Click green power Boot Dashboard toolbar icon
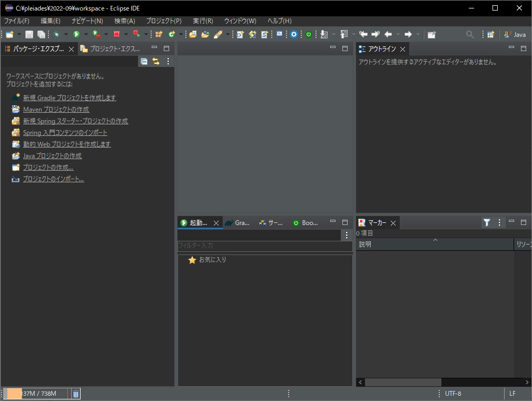The height and width of the screenshot is (401, 532). [309, 34]
